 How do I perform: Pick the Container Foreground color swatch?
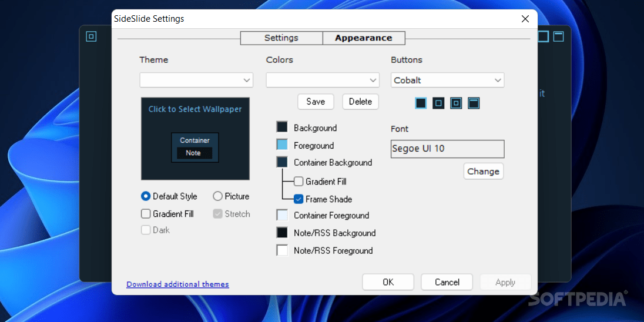pyautogui.click(x=282, y=215)
